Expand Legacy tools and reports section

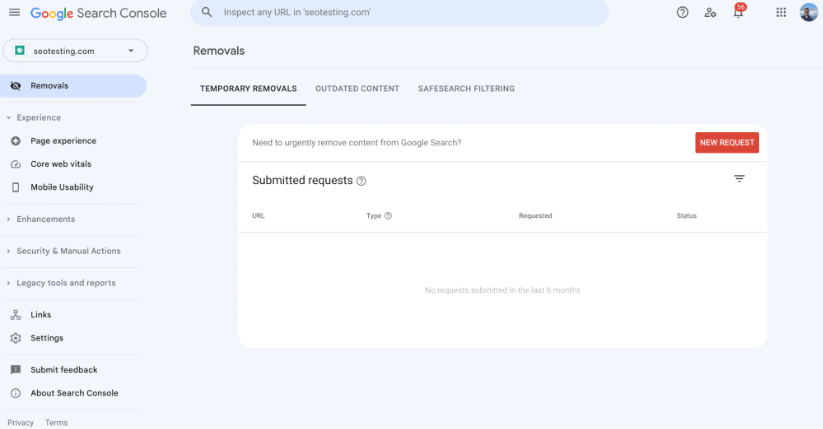(61, 282)
